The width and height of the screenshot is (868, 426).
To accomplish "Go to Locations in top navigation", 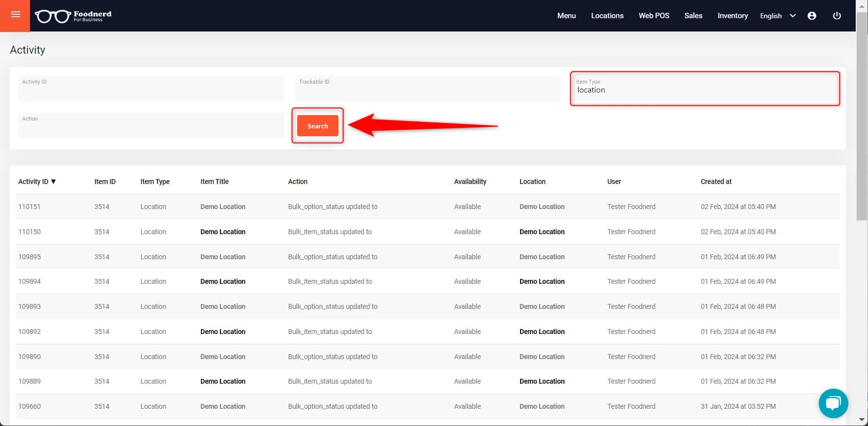I will [607, 16].
